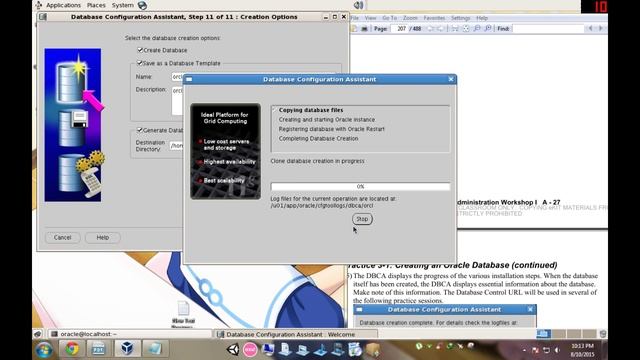Select 'Completing Database Creation' step text
The image size is (640, 360).
tap(318, 139)
